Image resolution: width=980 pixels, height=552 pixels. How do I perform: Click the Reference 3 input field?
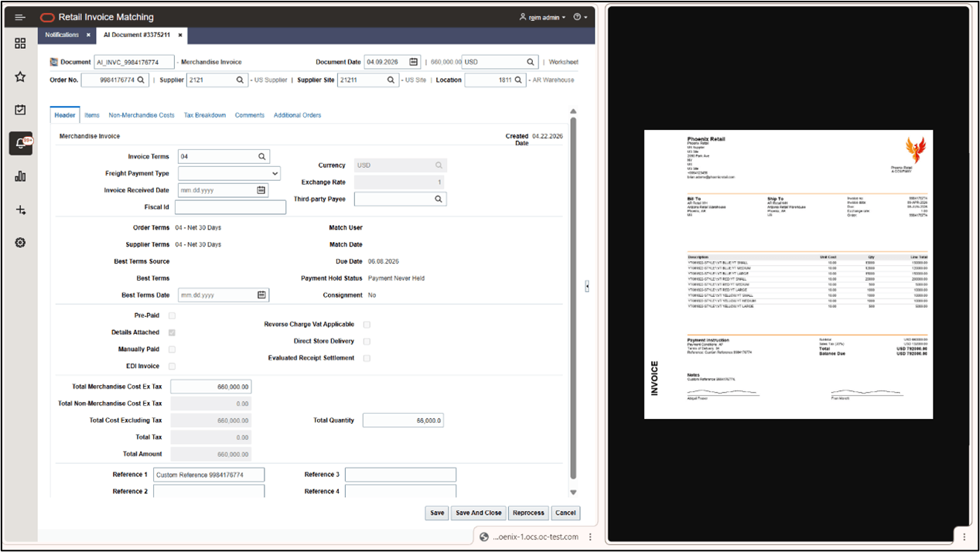[401, 475]
